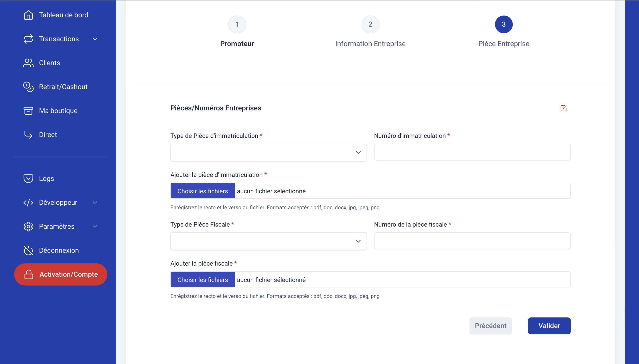Click the Clients people icon
Viewport: 639px width, 364px height.
click(x=28, y=63)
